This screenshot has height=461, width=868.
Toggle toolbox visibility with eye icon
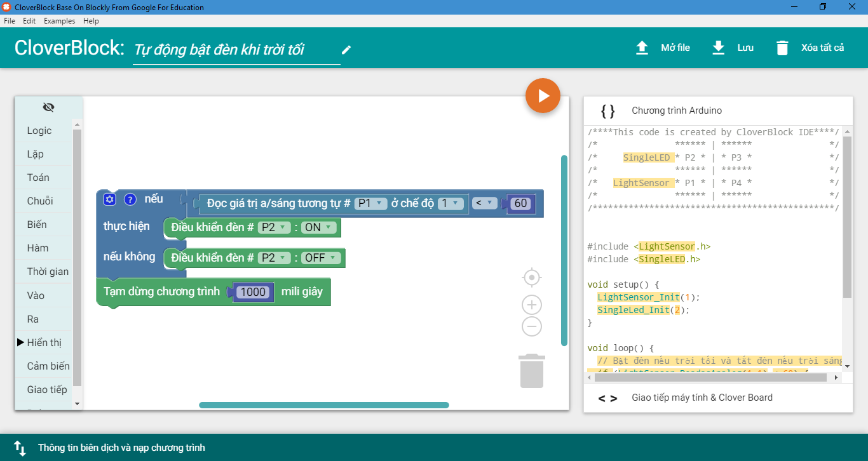(49, 107)
